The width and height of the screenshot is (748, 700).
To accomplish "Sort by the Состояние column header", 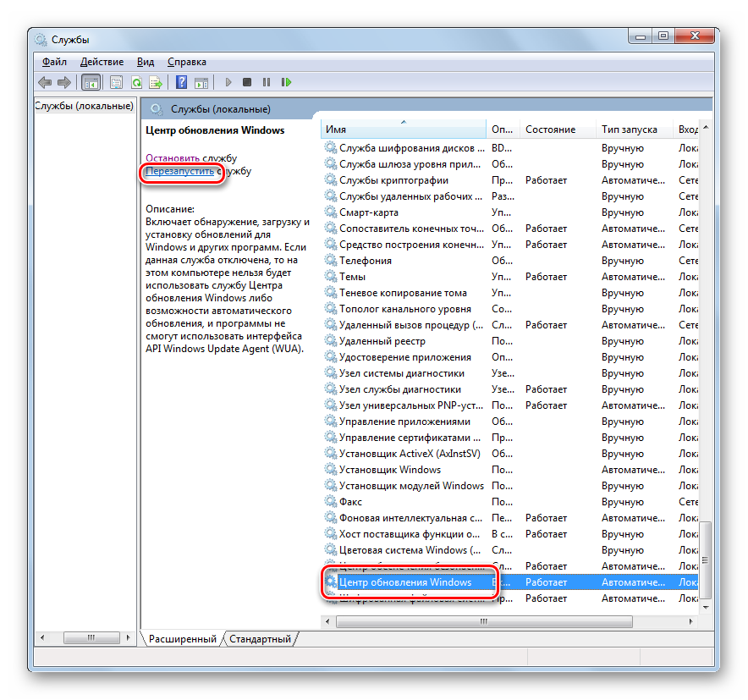I will (x=550, y=130).
